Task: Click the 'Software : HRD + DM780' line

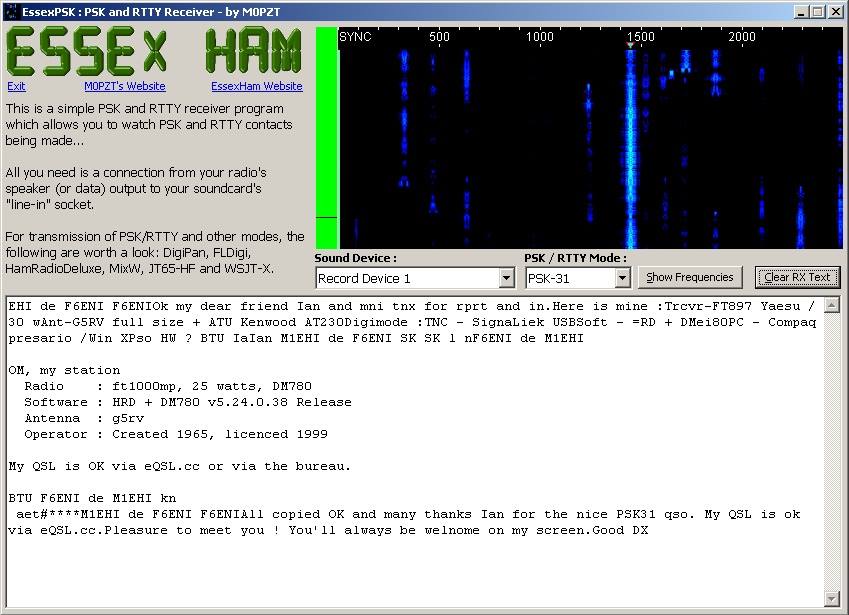Action: coord(188,402)
